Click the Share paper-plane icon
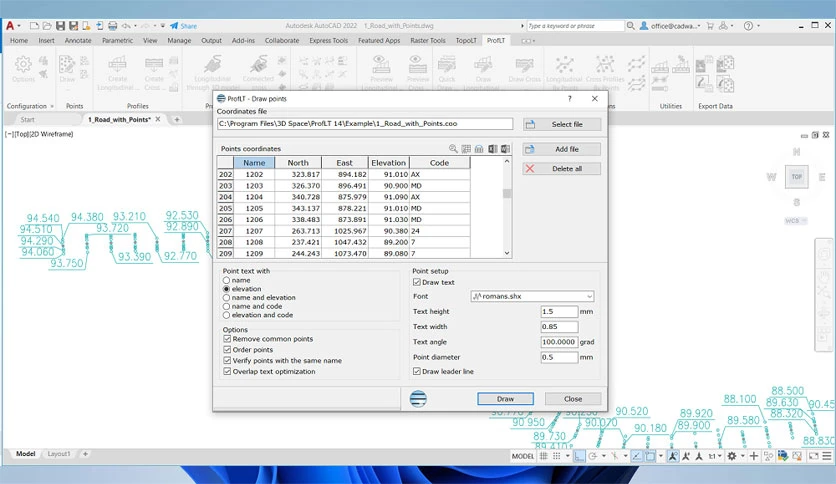This screenshot has height=484, width=836. point(174,26)
